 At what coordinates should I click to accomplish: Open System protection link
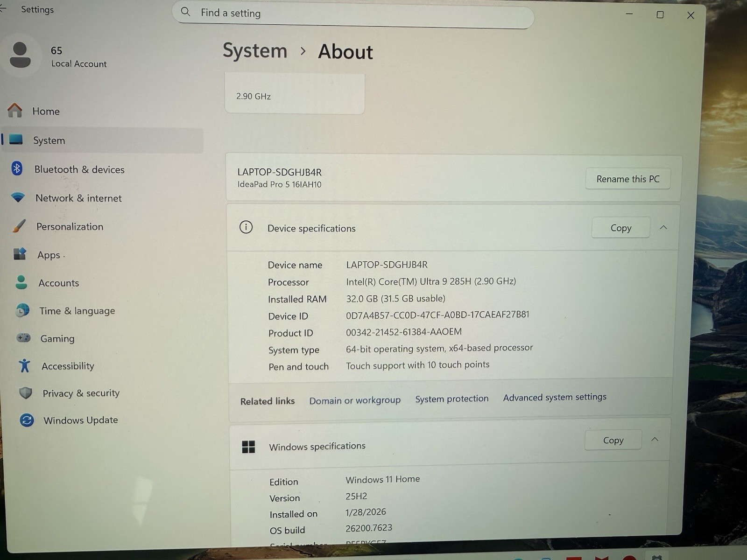452,399
